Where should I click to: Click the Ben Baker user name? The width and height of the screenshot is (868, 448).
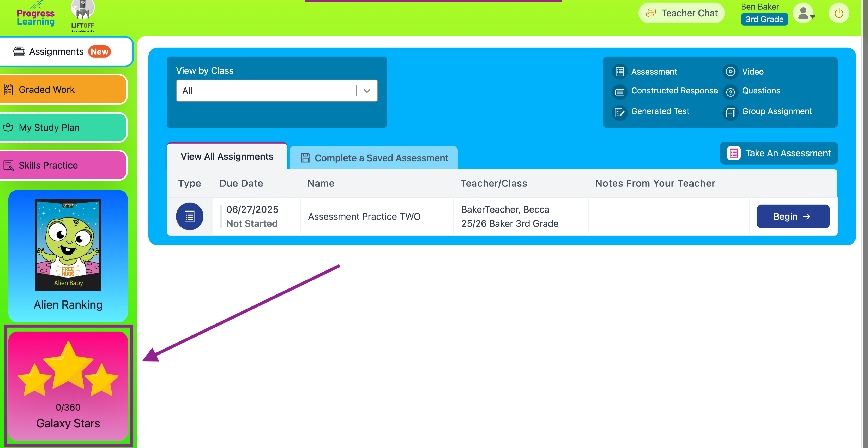click(x=760, y=7)
